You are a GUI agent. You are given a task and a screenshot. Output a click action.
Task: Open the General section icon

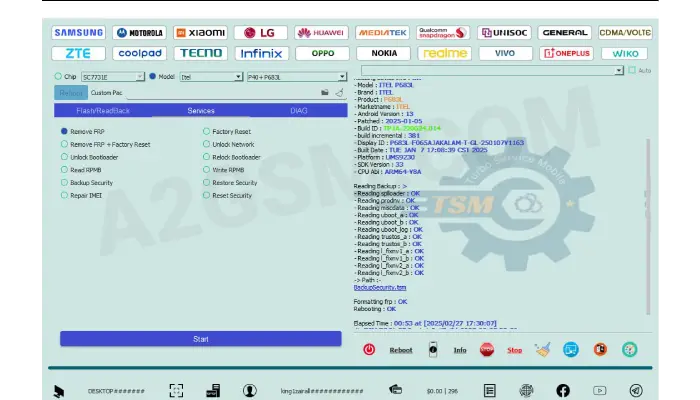click(x=565, y=33)
